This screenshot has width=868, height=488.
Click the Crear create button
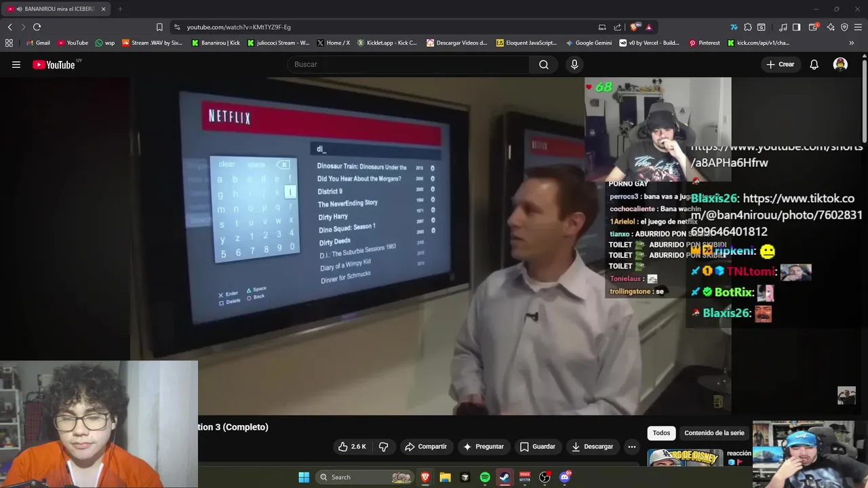pos(780,64)
